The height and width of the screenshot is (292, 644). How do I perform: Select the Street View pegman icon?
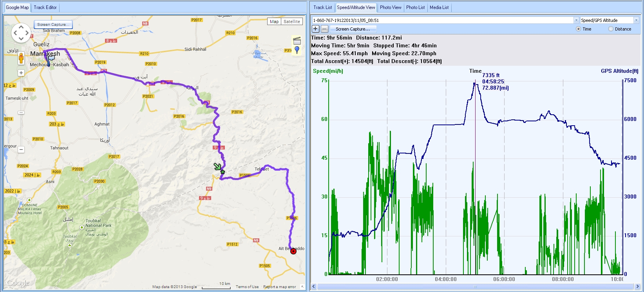pos(21,59)
